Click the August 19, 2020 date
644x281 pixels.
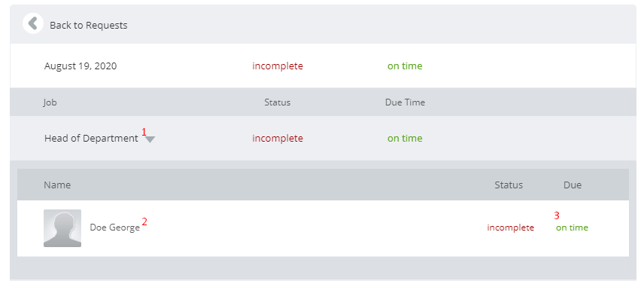pos(80,66)
